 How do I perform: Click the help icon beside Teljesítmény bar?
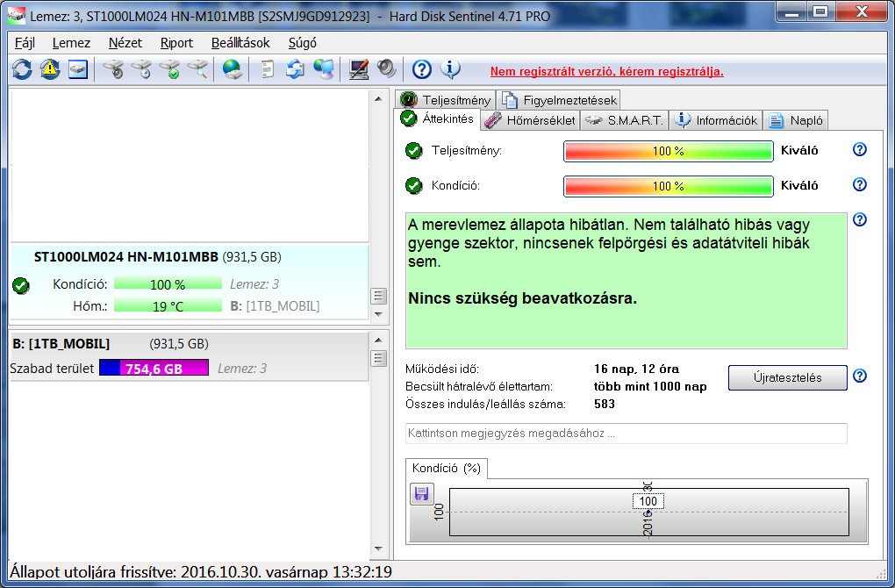coord(860,149)
